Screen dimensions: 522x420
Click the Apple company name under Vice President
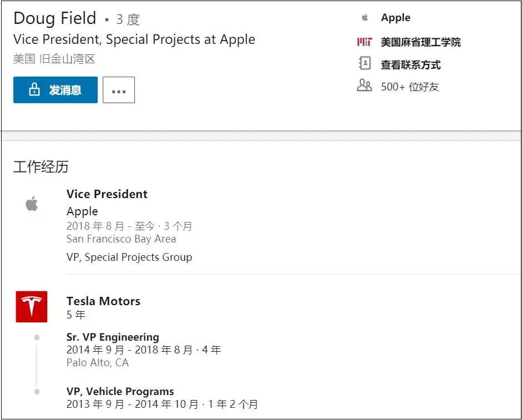point(82,211)
